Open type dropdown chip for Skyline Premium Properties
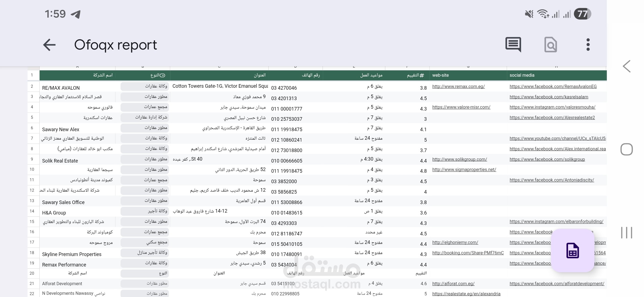Screen dimensions: 644x297 145,253
